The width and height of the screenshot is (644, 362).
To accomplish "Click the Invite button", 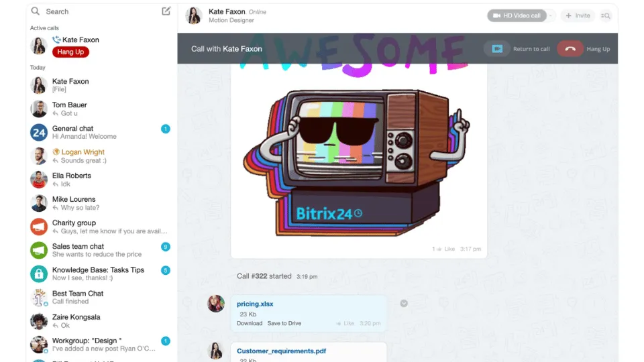I will click(578, 15).
